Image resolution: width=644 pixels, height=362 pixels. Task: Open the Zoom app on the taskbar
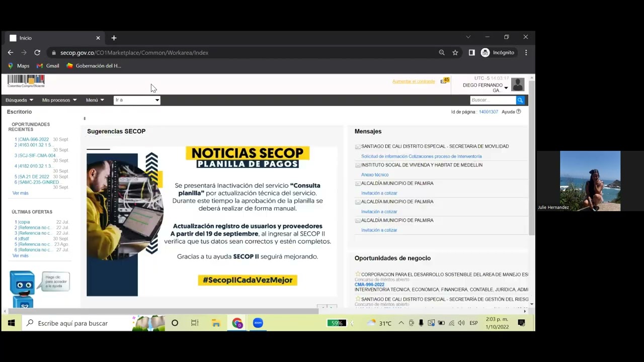258,323
